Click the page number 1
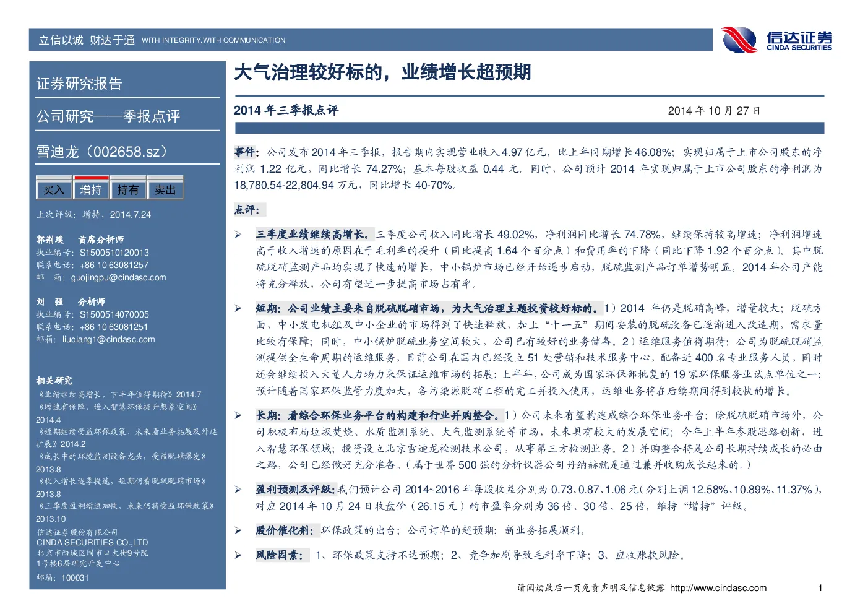Image resolution: width=868 pixels, height=614 pixels. pos(820,588)
